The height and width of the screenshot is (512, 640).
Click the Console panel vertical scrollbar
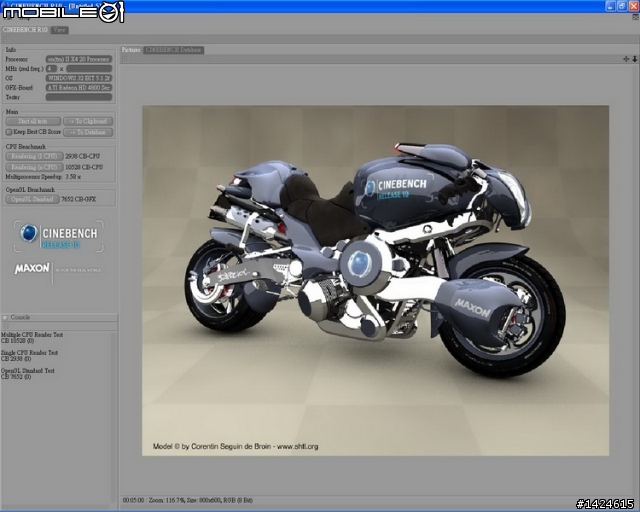(x=113, y=416)
